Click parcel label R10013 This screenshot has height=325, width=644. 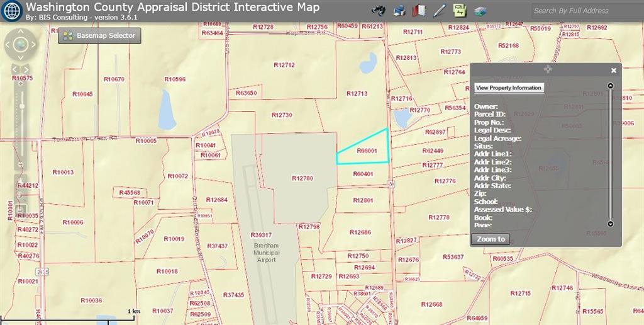(63, 172)
